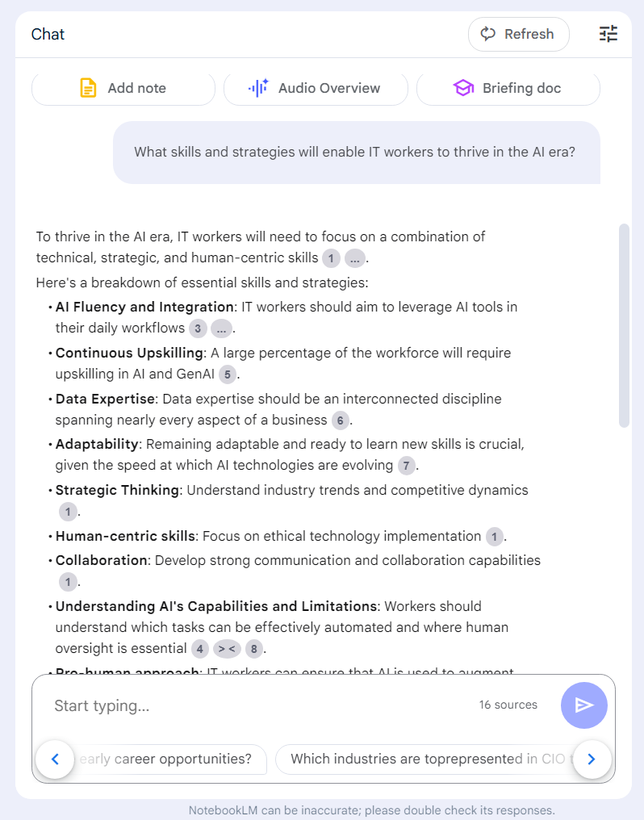Open citation 3 on AI Fluency
644x820 pixels.
(x=198, y=328)
